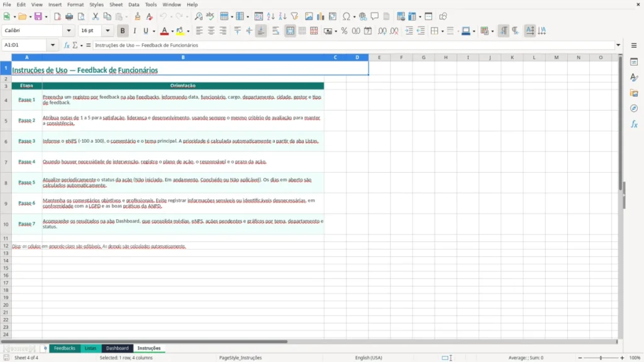
Task: Click the Merge and Center Cells icon
Action: (x=291, y=31)
